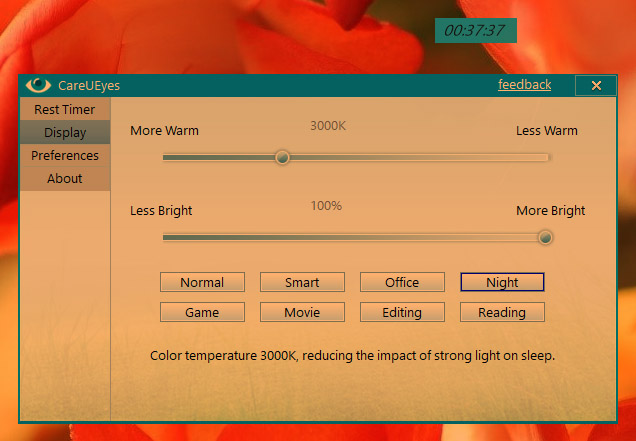
Task: Open the feedback link
Action: (524, 85)
